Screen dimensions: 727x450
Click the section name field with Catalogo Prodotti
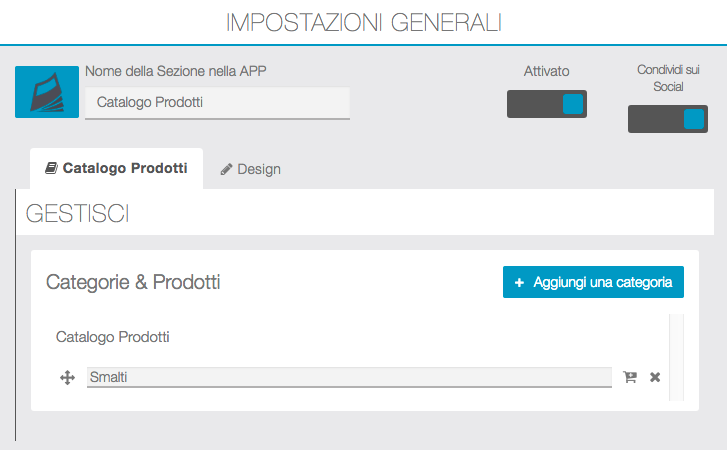coord(217,102)
